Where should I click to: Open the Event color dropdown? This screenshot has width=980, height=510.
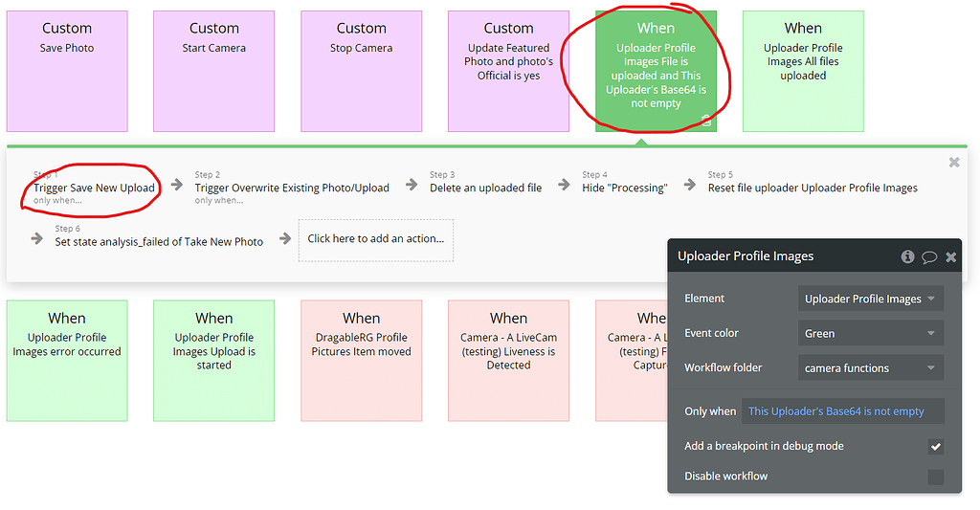coord(871,333)
